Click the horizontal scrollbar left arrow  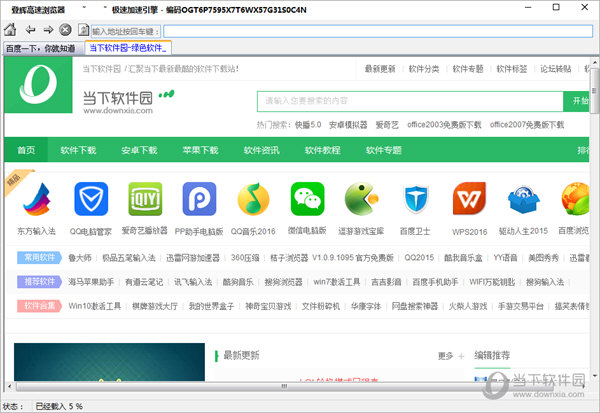pos(10,387)
